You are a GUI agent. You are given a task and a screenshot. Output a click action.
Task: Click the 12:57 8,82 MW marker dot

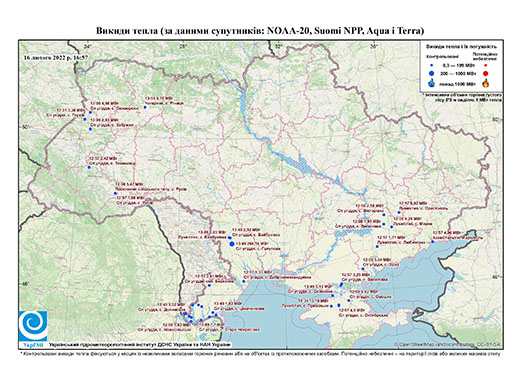(x=399, y=212)
